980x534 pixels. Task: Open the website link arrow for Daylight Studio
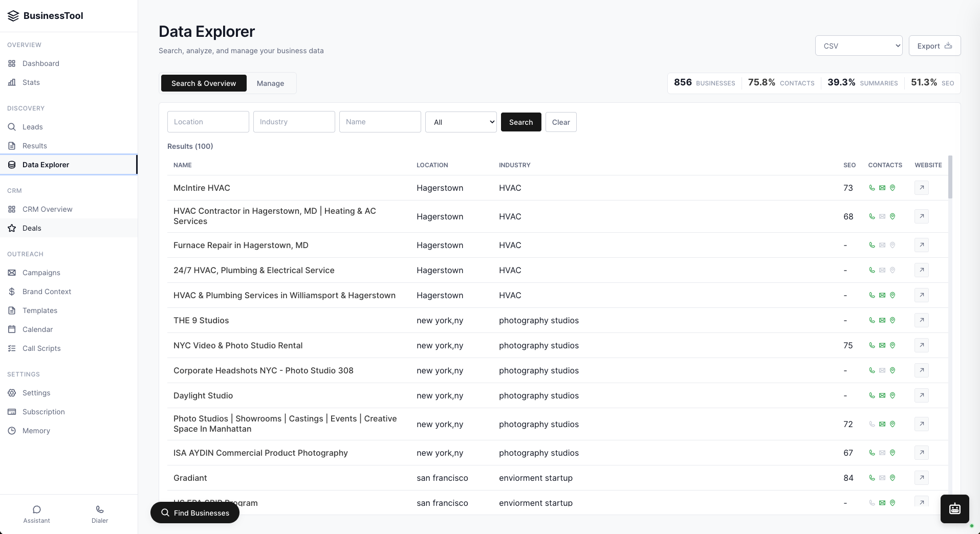click(921, 395)
